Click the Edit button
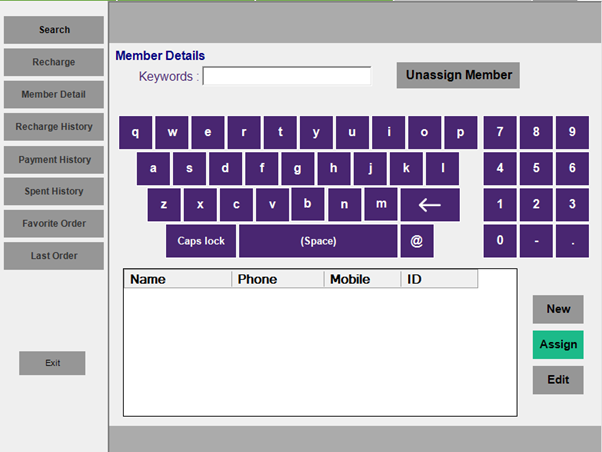Viewport: 602px width, 452px height. [x=558, y=380]
